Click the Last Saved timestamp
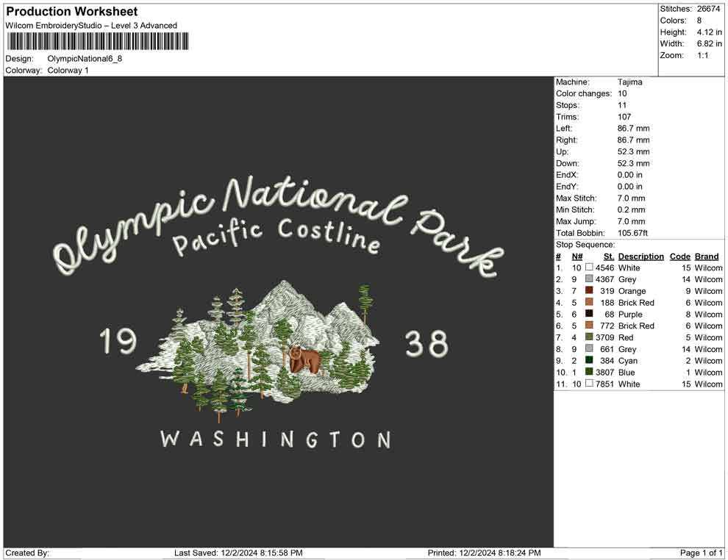The width and height of the screenshot is (728, 560). (238, 553)
